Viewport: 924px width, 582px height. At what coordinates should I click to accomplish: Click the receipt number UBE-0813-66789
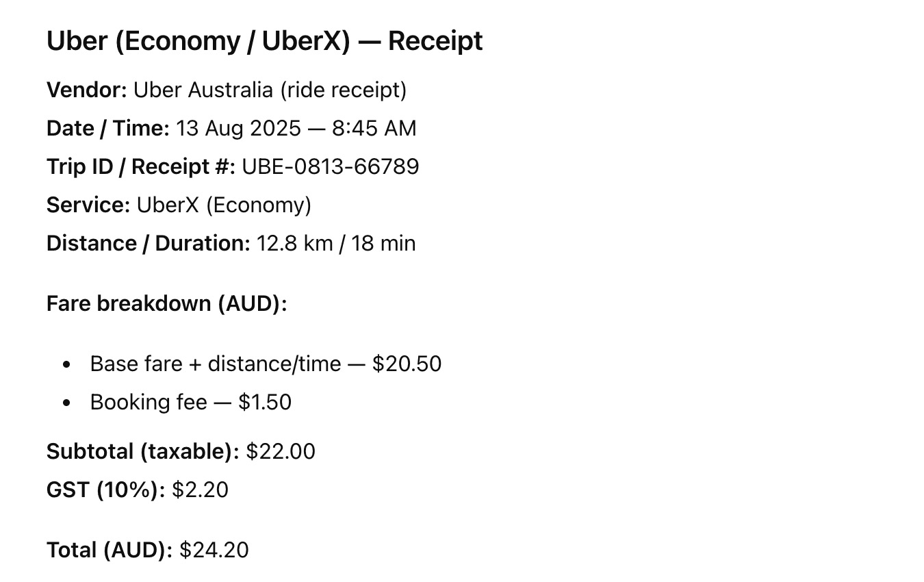331,166
